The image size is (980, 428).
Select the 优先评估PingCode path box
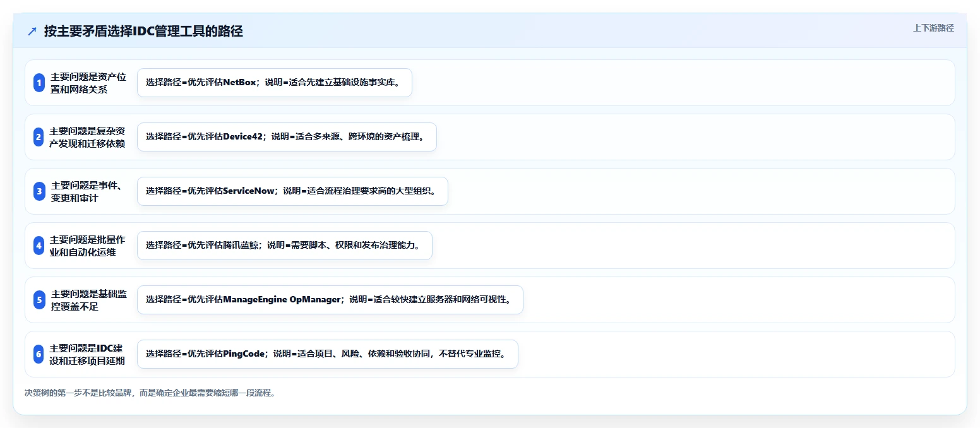(x=328, y=354)
